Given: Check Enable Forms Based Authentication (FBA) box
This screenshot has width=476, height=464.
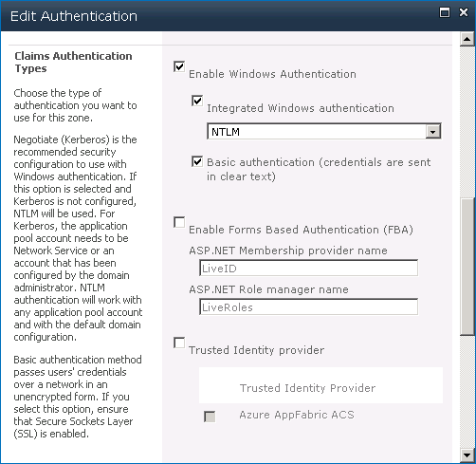Looking at the screenshot, I should 179,222.
